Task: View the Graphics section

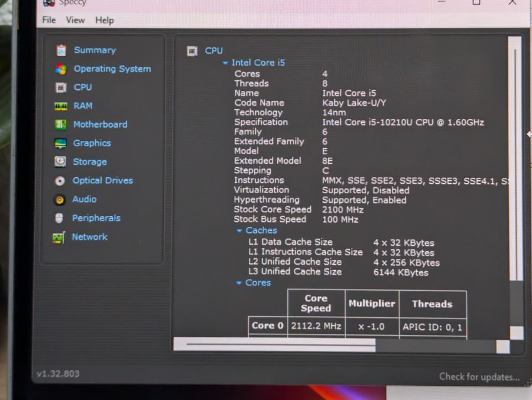Action: [x=92, y=143]
